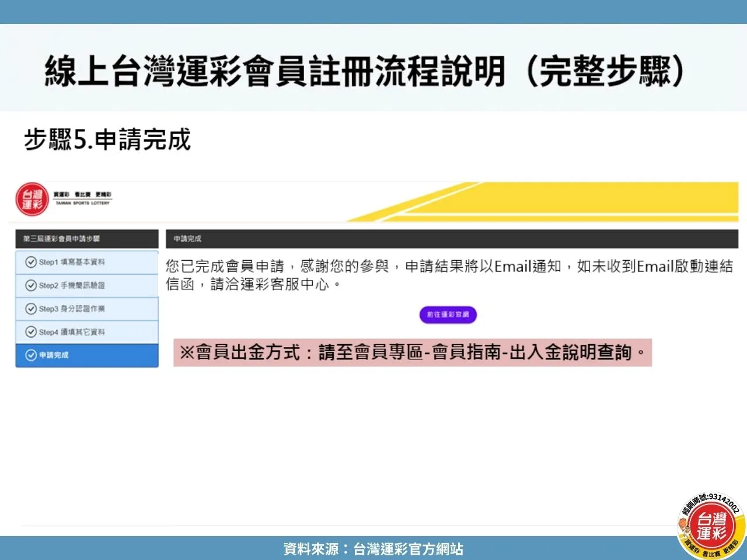
Task: Click the 資料來源:台灣運彩官方網站 footer text
Action: [x=373, y=549]
